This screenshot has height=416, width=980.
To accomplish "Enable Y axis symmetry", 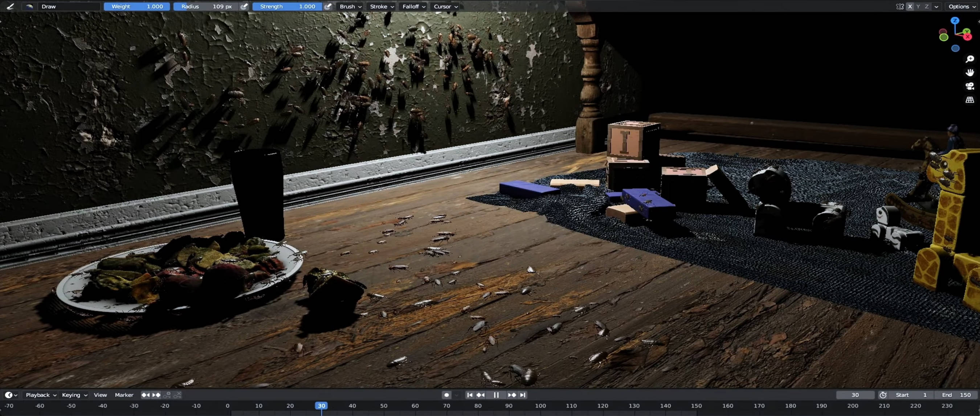I will tap(918, 7).
